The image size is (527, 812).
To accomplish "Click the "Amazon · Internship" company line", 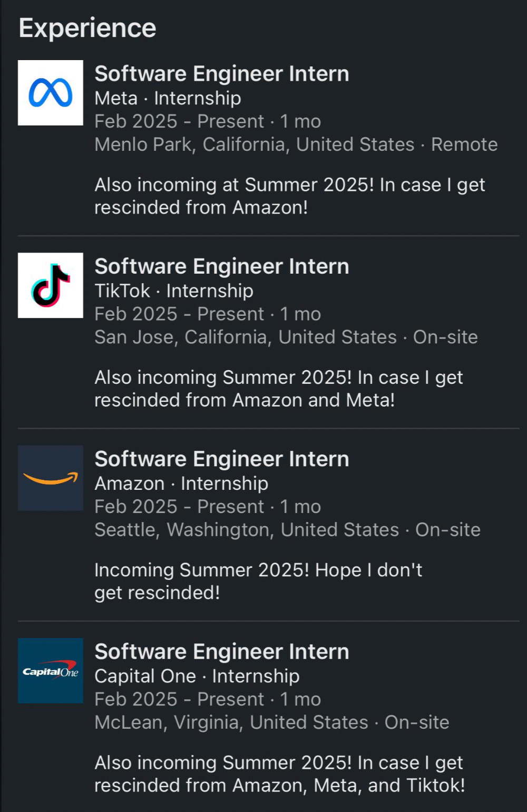I will coord(181,484).
